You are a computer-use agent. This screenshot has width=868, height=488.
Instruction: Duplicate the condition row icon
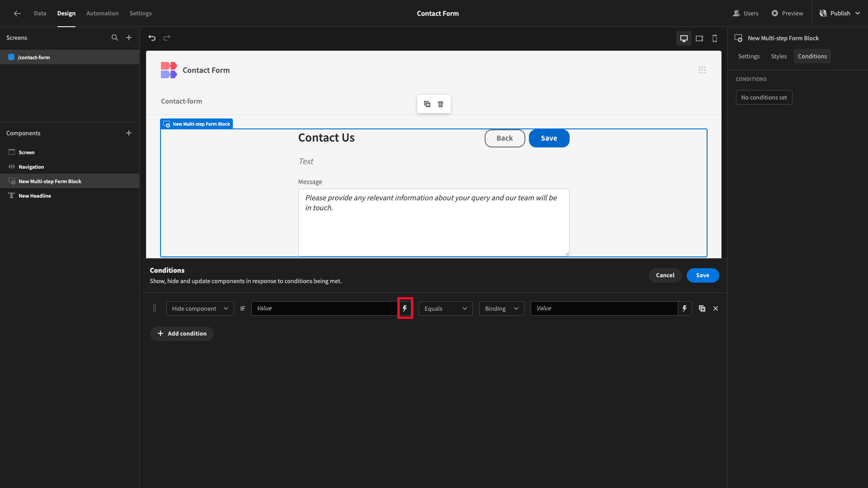(702, 308)
